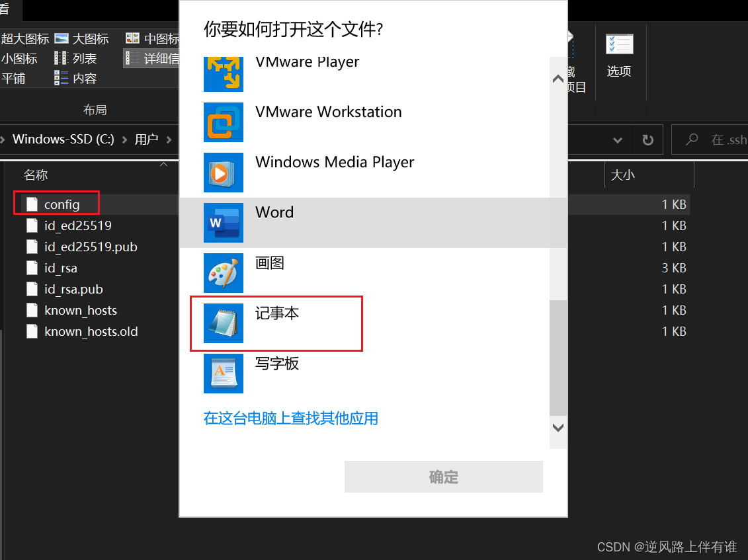Switch layout to 中图标 medium icons
Viewport: 748px width, 560px height.
point(151,38)
